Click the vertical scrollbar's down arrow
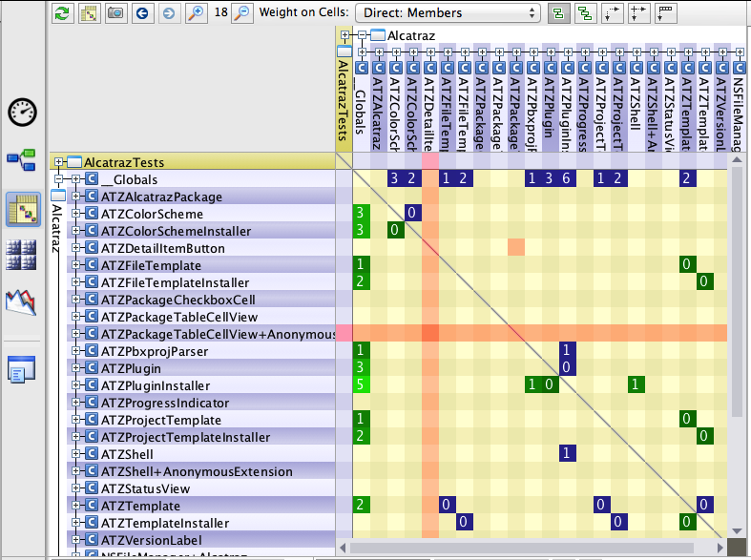The image size is (751, 560). tap(737, 530)
